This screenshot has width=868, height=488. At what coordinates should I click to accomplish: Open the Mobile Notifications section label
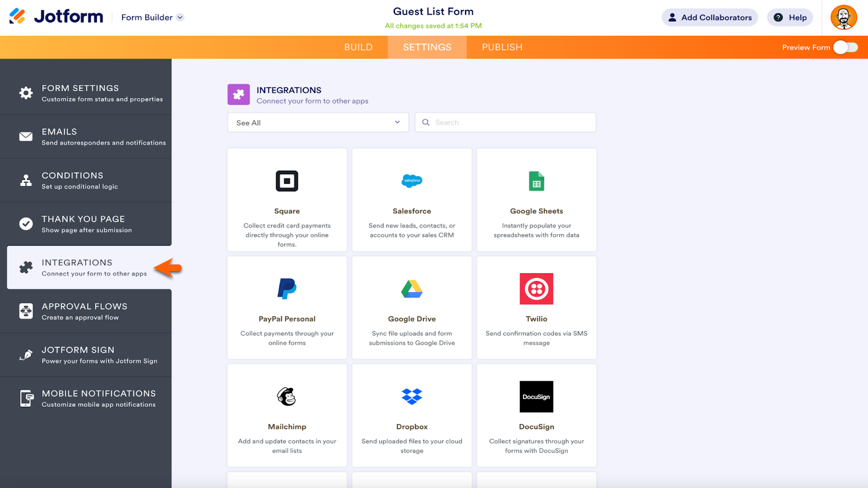(99, 394)
